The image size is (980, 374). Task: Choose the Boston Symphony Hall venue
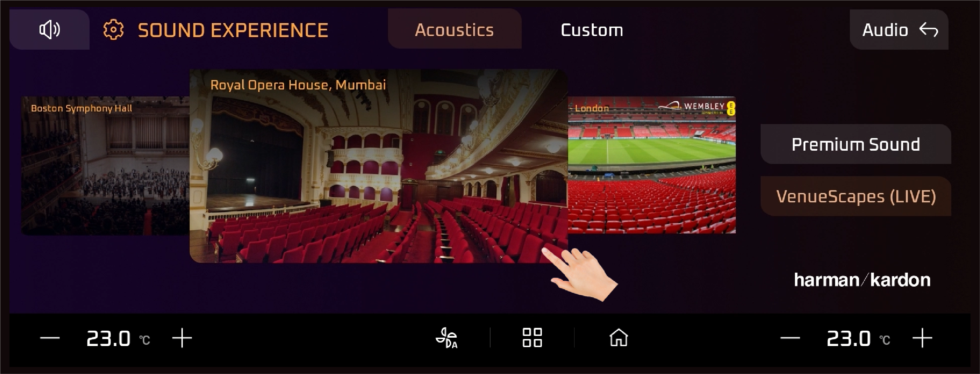point(105,166)
